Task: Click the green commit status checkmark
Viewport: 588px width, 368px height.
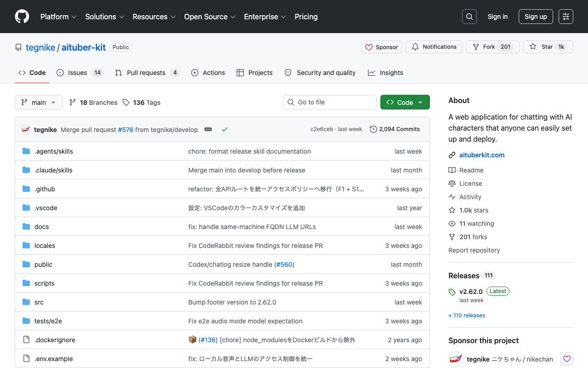Action: click(x=225, y=130)
